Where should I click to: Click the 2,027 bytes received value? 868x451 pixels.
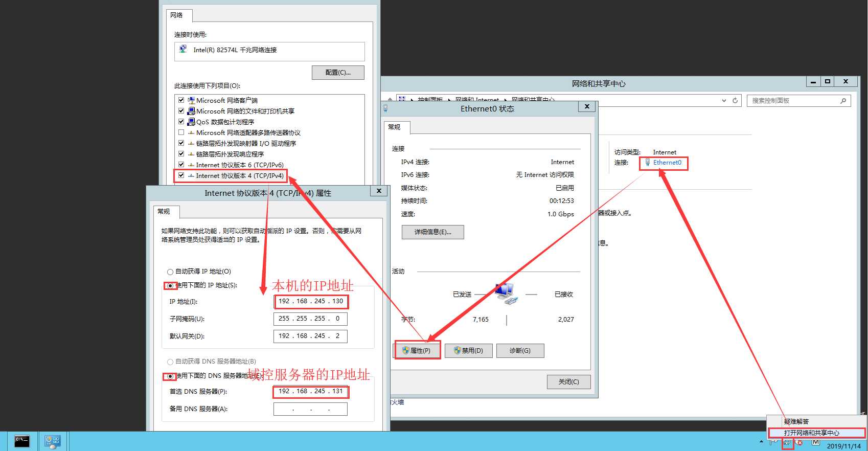click(566, 320)
